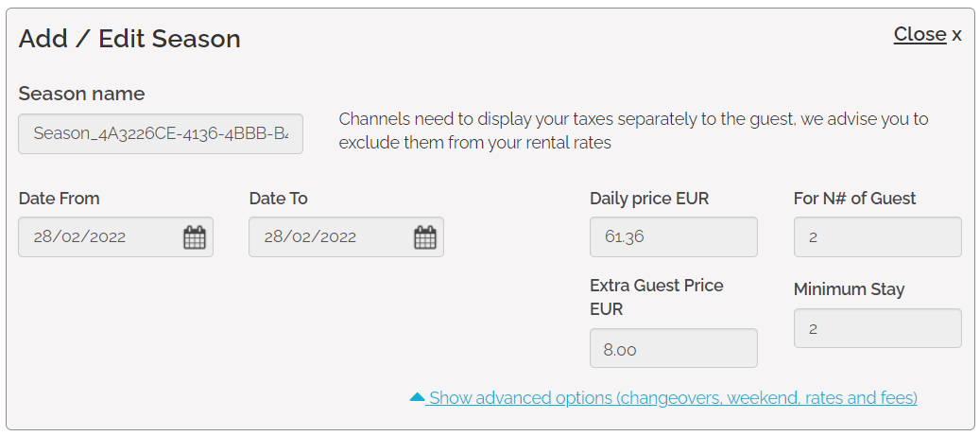
Task: Click the Add / Edit Season heading
Action: click(129, 39)
